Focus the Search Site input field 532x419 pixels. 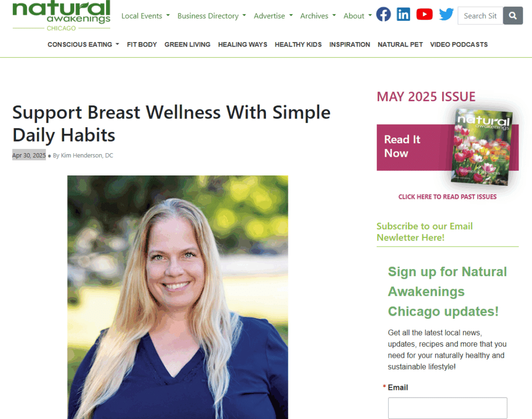pos(481,16)
